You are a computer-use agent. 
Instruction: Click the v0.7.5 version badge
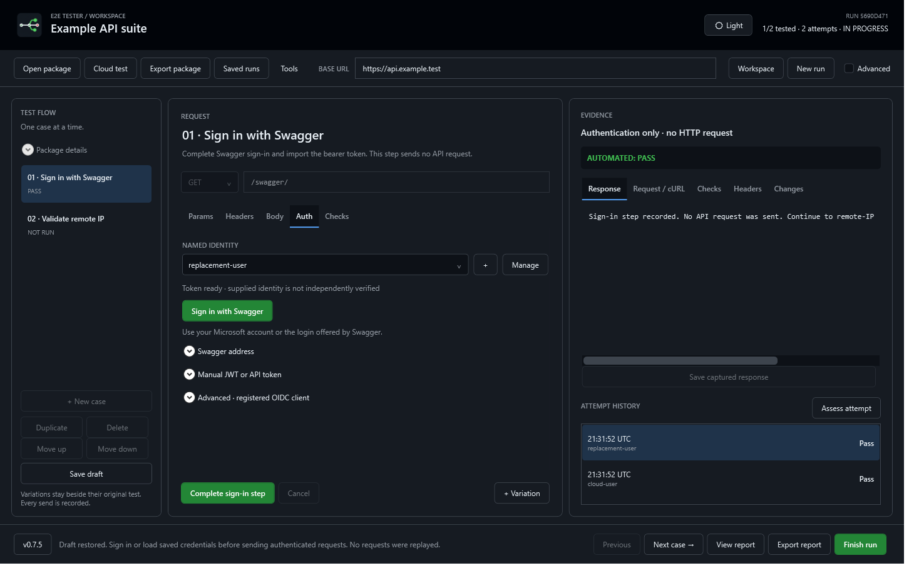click(x=33, y=545)
